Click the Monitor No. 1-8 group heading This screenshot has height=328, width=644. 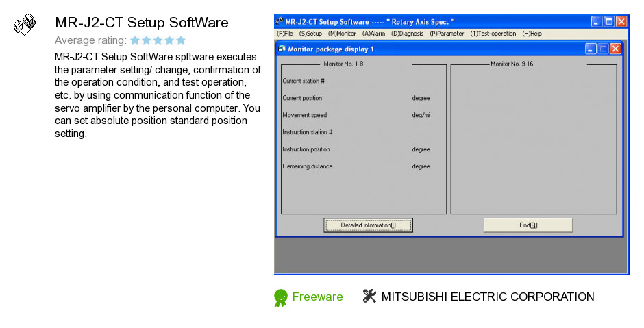(x=343, y=64)
